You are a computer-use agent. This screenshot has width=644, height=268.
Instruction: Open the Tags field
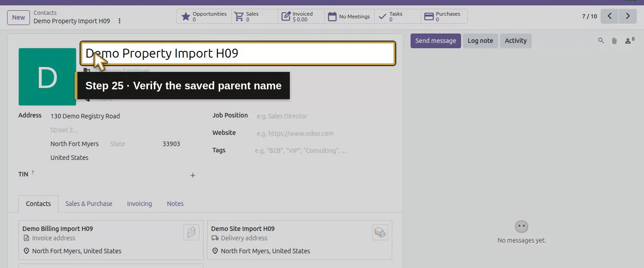tap(323, 151)
